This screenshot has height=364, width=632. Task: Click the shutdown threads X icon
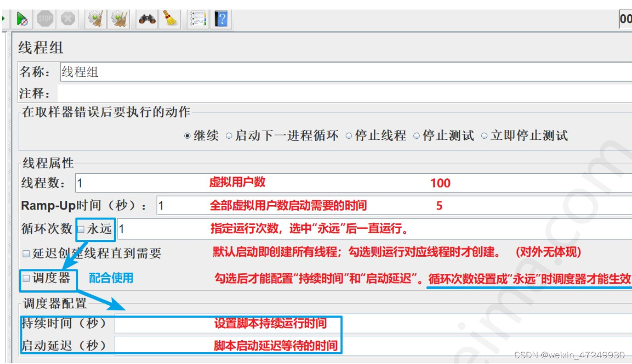(68, 19)
